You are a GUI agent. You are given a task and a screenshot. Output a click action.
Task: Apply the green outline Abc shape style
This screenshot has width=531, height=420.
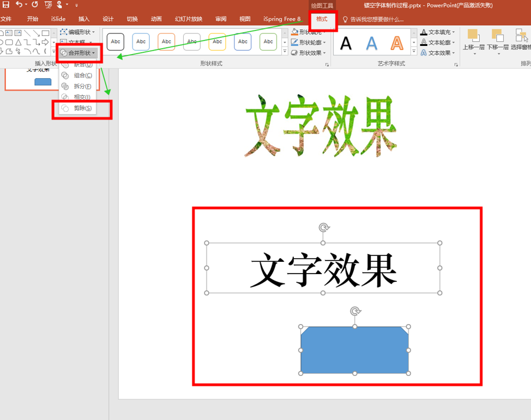pos(268,42)
